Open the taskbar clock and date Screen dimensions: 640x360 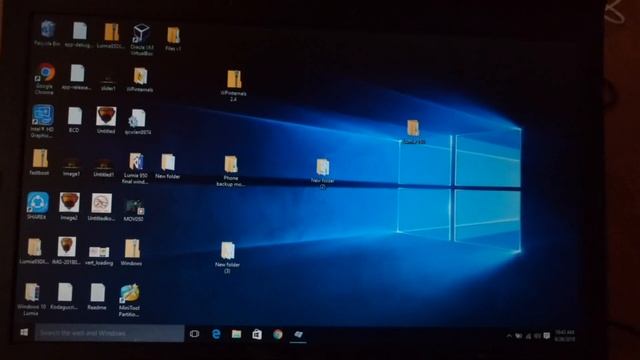click(x=564, y=336)
